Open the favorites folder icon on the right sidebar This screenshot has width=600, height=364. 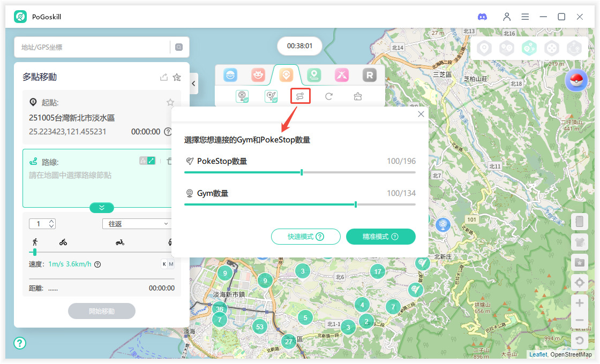[x=579, y=262]
